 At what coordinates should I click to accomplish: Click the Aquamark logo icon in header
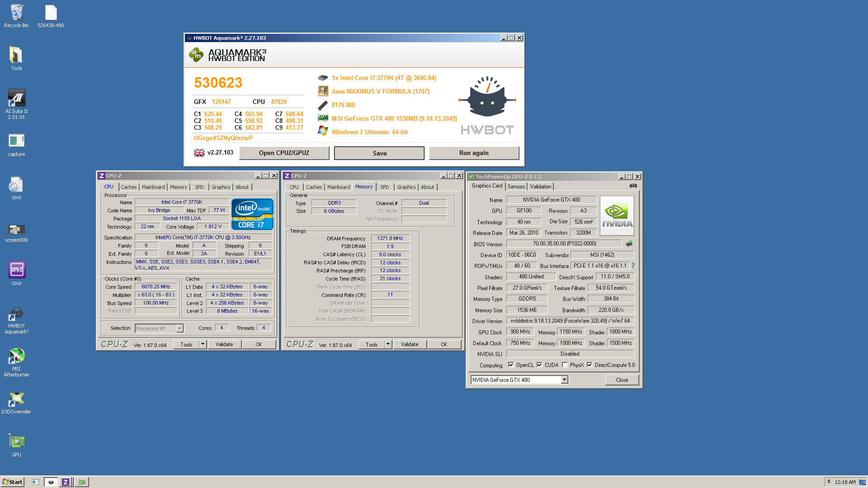(x=196, y=55)
